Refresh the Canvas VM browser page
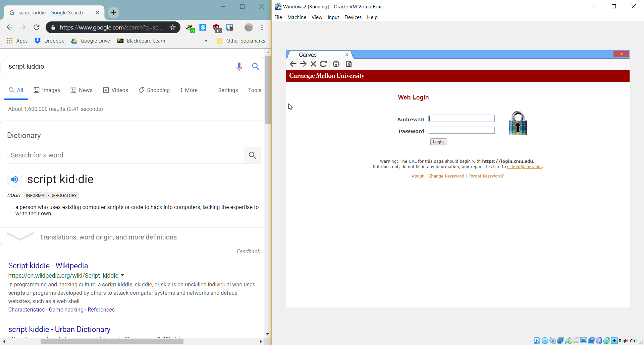Image resolution: width=644 pixels, height=345 pixels. pyautogui.click(x=323, y=64)
